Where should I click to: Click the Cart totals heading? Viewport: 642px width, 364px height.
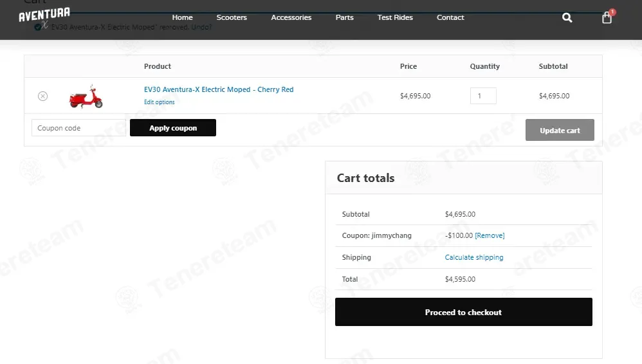(365, 178)
